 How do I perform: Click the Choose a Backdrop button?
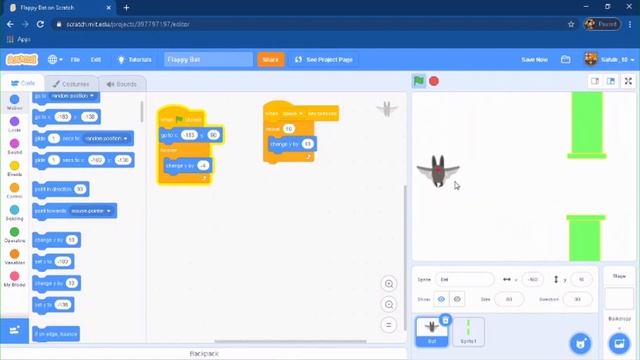coord(619,343)
